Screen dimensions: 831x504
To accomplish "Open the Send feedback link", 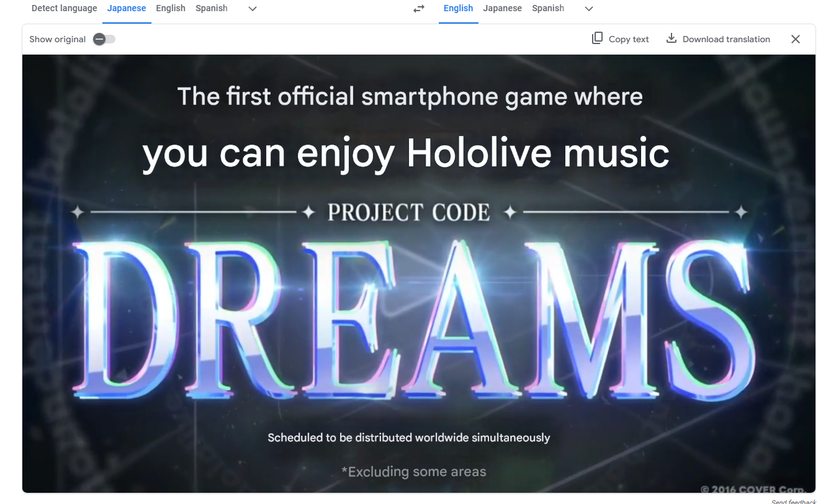I will tap(794, 501).
